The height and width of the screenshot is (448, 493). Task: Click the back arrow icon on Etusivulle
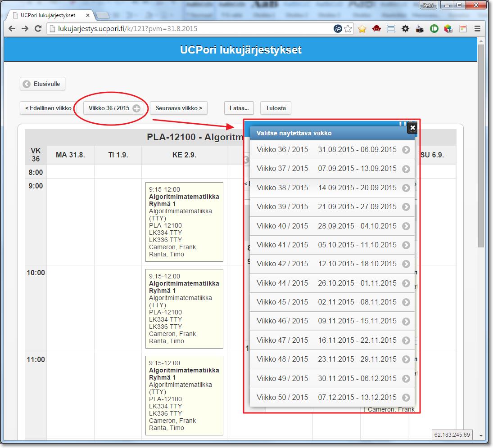tap(27, 84)
